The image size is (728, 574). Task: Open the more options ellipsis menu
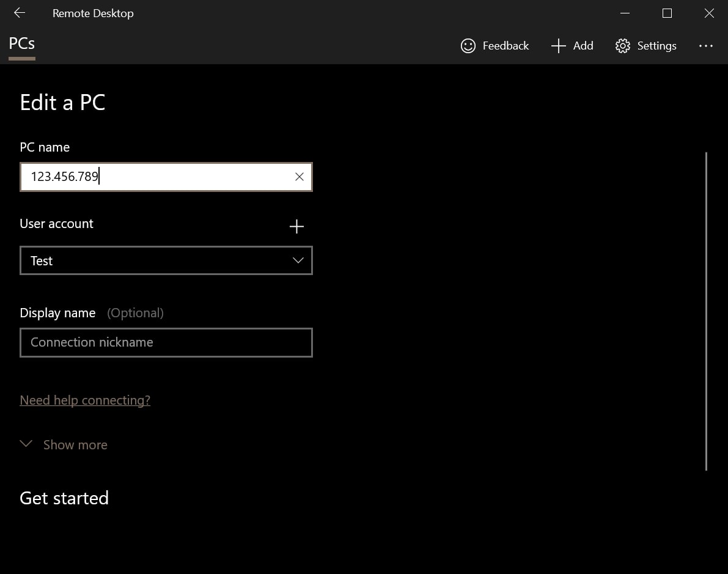point(706,45)
